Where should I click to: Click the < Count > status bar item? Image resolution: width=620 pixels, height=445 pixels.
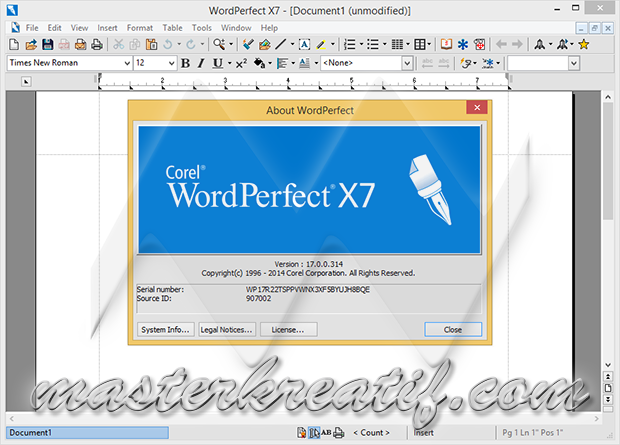[371, 433]
